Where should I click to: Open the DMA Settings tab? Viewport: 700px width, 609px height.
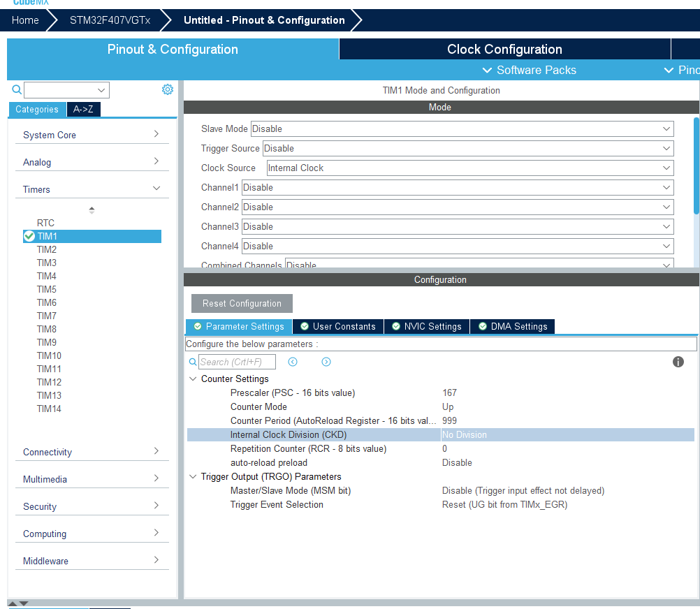[x=513, y=327]
